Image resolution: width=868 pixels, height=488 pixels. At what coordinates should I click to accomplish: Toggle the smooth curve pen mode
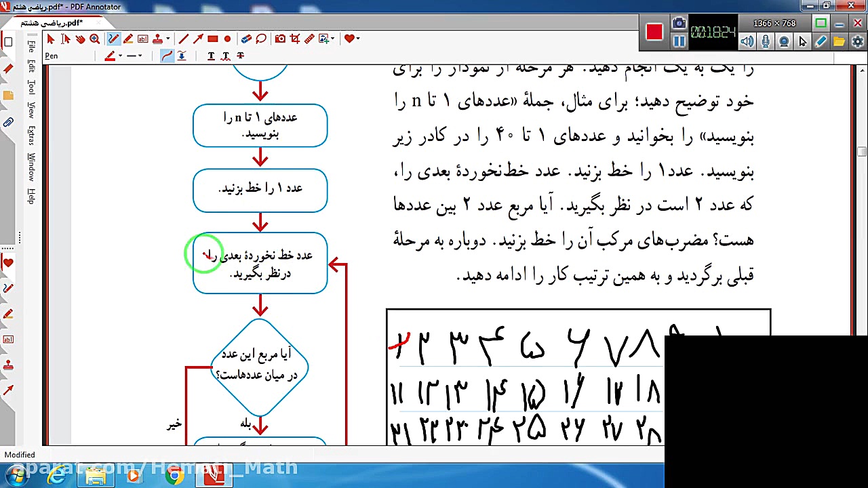167,56
